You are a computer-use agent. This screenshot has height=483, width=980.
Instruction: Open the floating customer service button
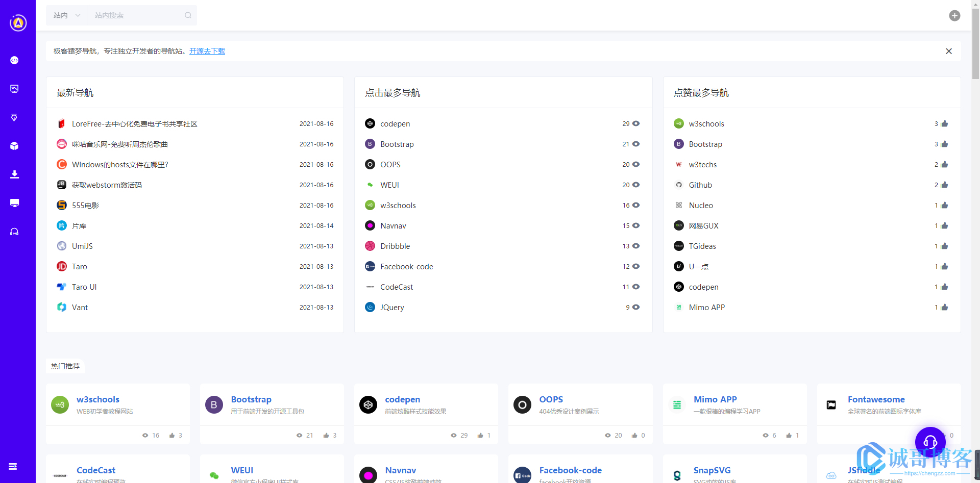pyautogui.click(x=930, y=442)
